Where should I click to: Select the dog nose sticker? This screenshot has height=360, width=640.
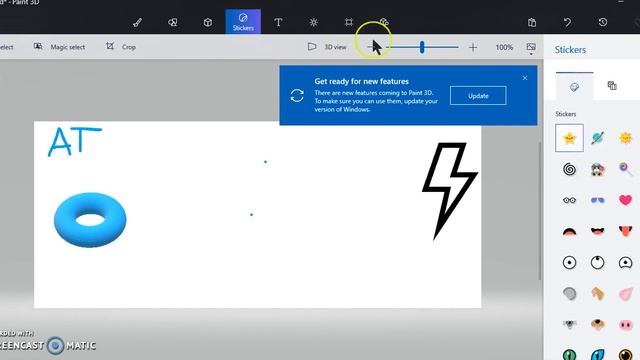coord(598,324)
